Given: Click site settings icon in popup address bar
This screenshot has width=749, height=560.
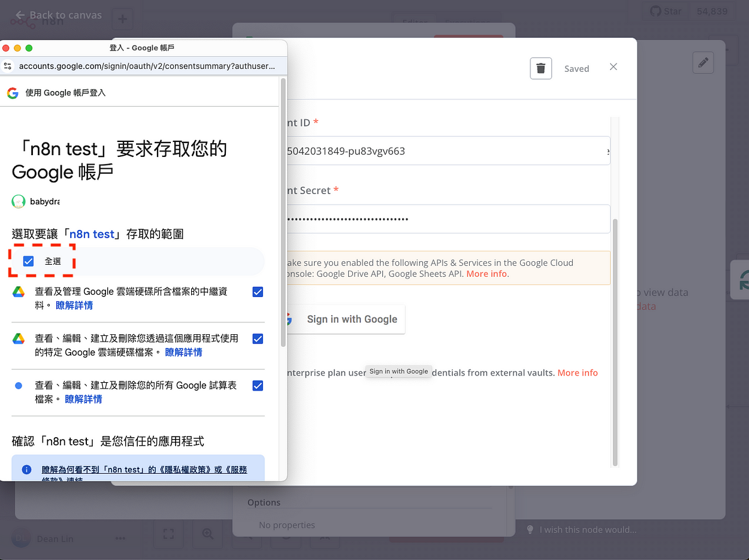Looking at the screenshot, I should click(x=8, y=66).
